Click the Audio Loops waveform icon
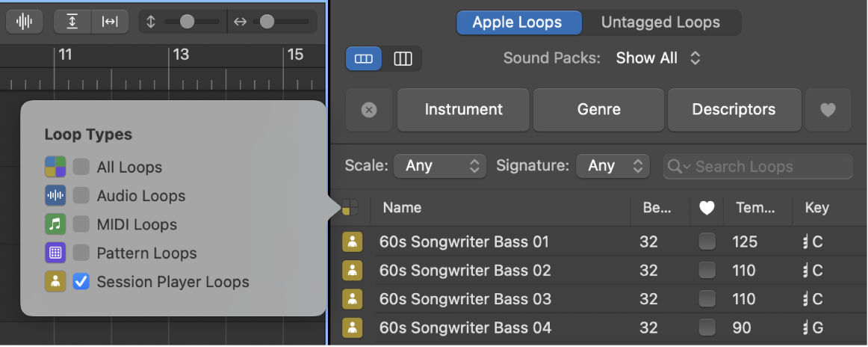Viewport: 868px width, 347px height. tap(55, 196)
